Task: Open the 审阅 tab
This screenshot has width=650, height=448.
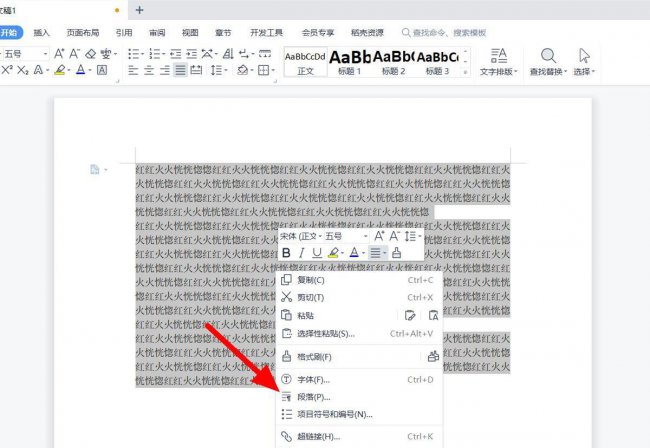Action: [x=157, y=32]
